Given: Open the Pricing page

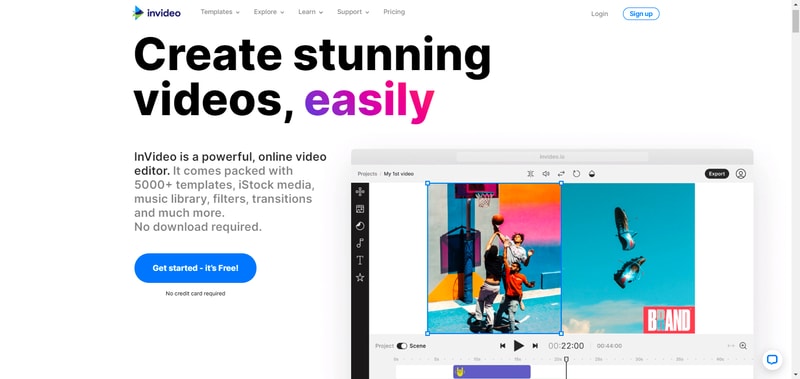Looking at the screenshot, I should [394, 12].
